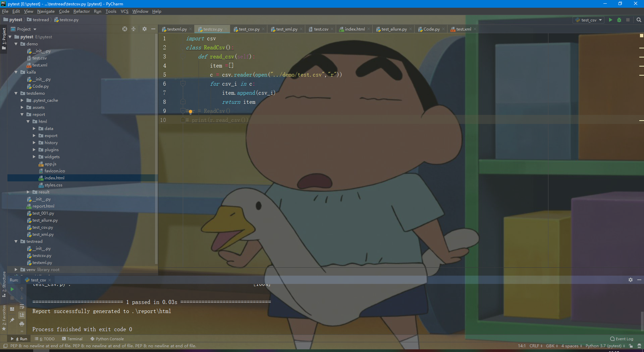Select index.html in Project tree

tap(54, 178)
